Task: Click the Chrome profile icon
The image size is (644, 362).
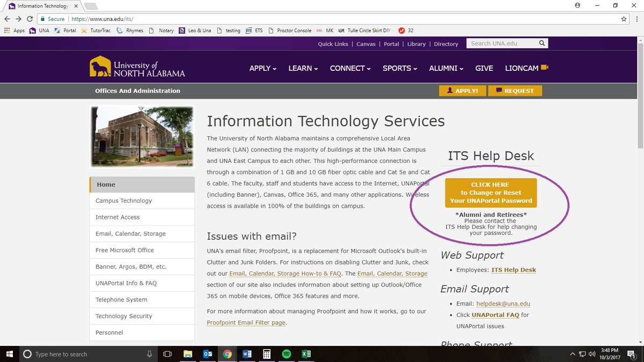Action: 577,5
